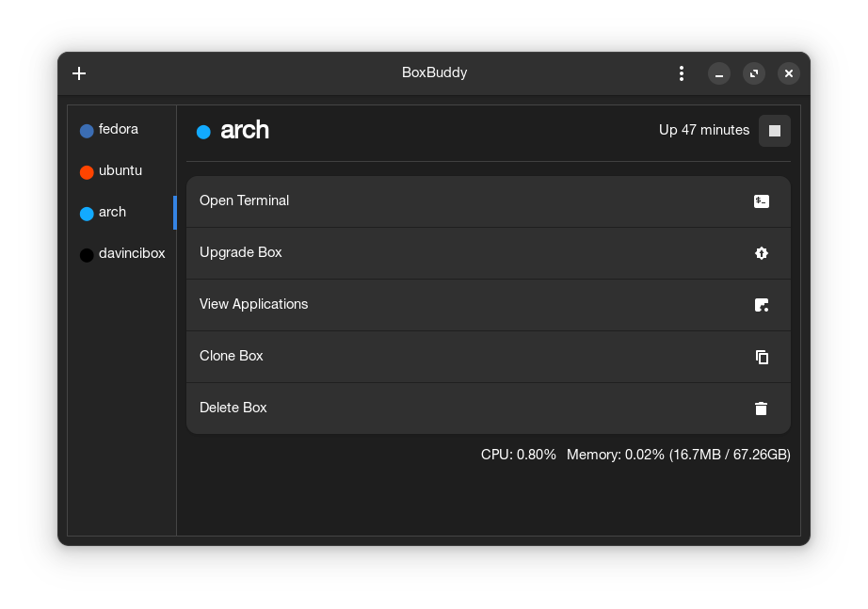Click the Upgrade Box gear icon
This screenshot has height=609, width=868.
(762, 253)
